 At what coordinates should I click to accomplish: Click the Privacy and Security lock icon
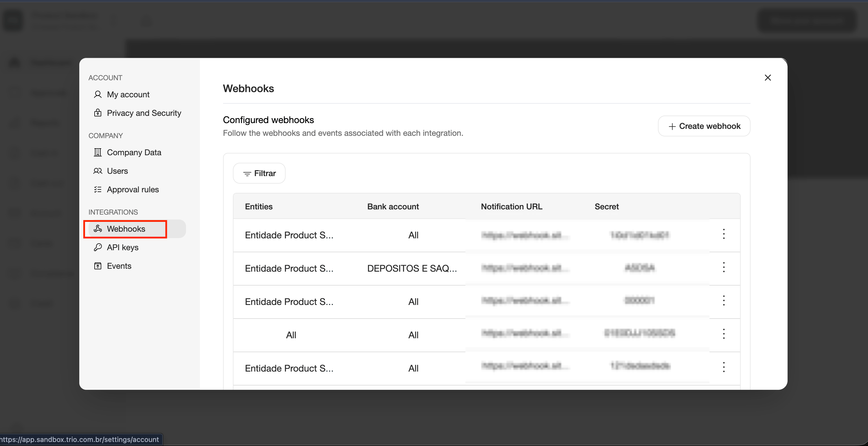98,113
